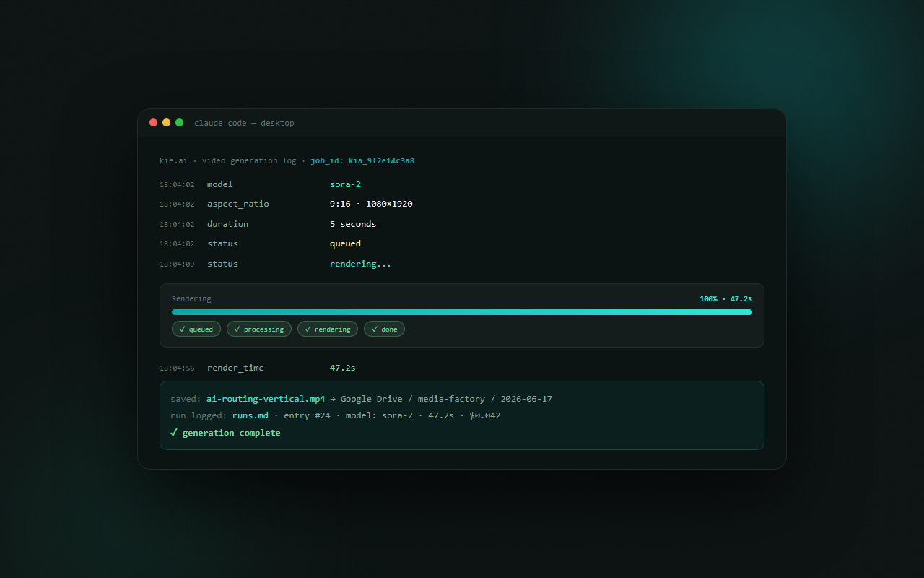Viewport: 924px width, 578px height.
Task: Click the 'aspect_ratio' log key
Action: click(238, 204)
